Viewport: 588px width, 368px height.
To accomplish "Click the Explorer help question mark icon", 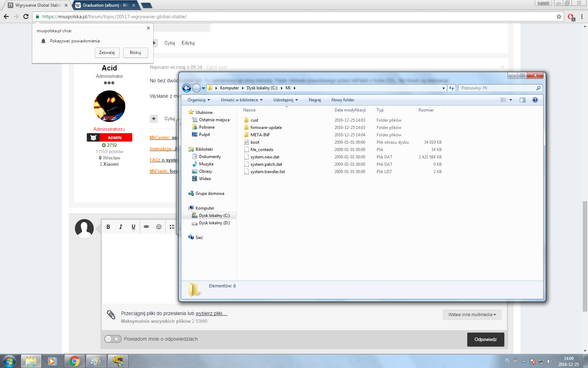I will point(535,100).
